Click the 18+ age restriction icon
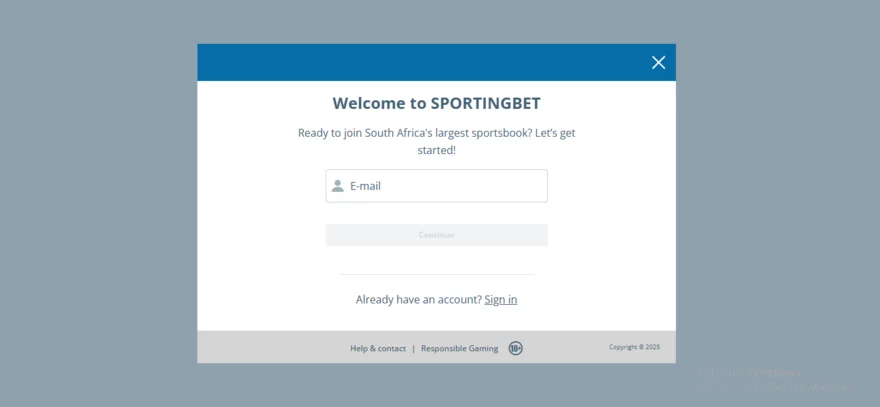This screenshot has height=407, width=880. [515, 348]
